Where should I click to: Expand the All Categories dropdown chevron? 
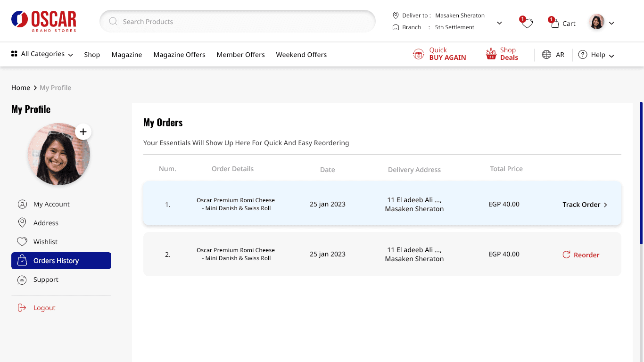70,55
